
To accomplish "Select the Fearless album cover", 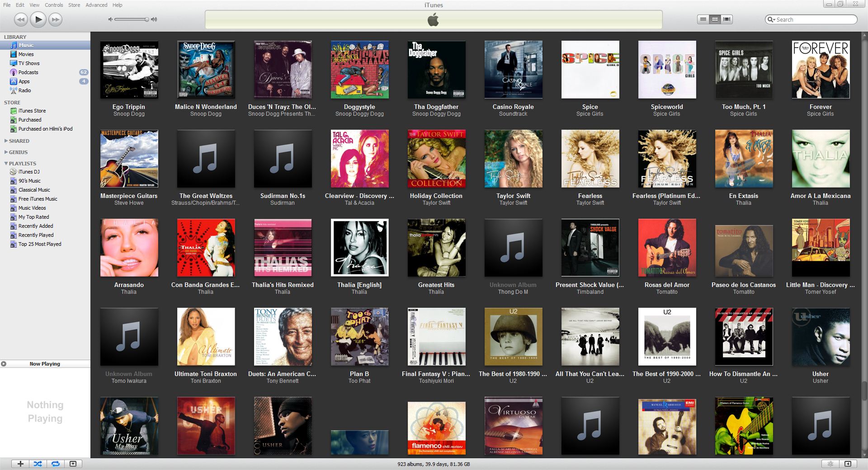I will (590, 159).
